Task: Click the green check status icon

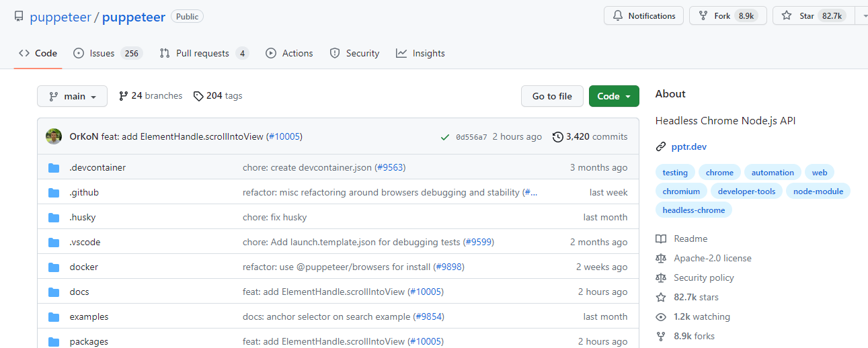Action: [x=444, y=137]
